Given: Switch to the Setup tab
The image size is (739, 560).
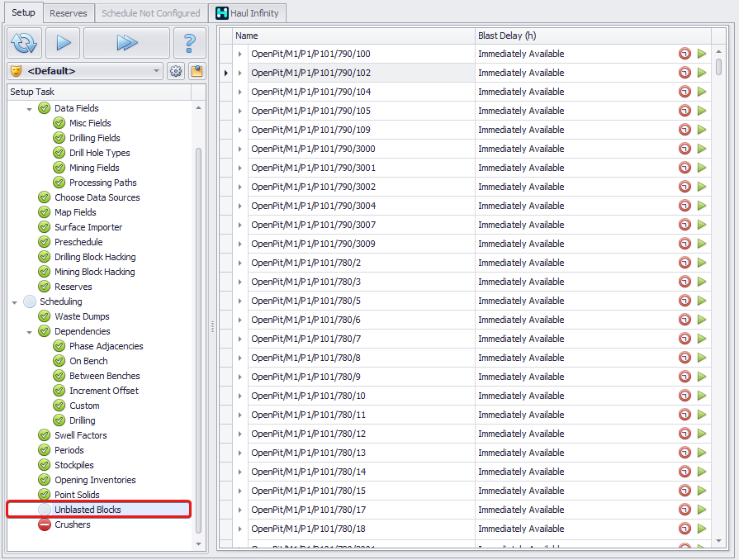Looking at the screenshot, I should tap(23, 12).
